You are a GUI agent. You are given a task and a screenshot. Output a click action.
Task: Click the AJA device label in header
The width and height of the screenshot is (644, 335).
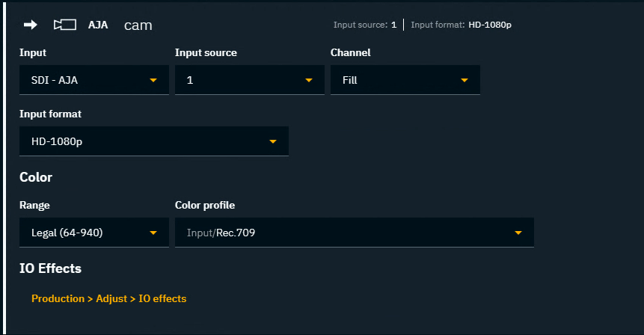pyautogui.click(x=98, y=25)
